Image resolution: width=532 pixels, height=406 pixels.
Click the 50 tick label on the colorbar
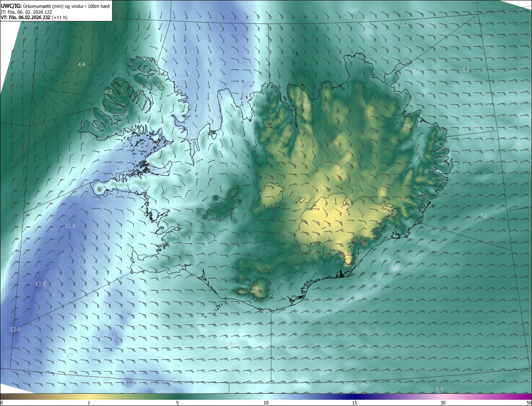tap(529, 403)
